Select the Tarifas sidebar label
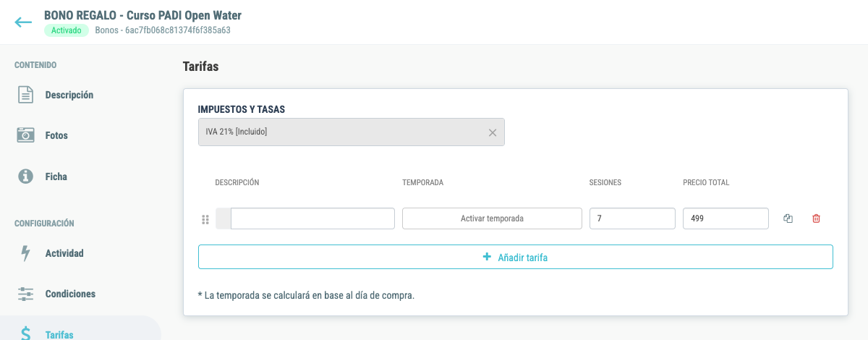This screenshot has width=868, height=340. (59, 334)
